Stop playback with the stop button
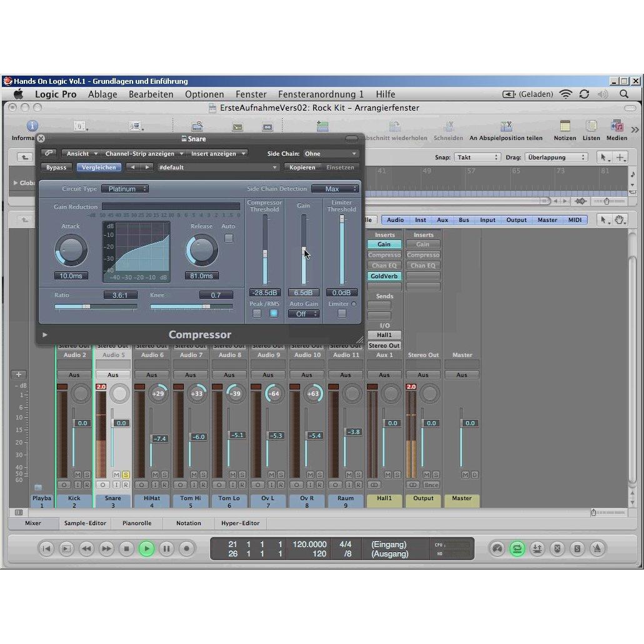The image size is (644, 644). (x=126, y=548)
